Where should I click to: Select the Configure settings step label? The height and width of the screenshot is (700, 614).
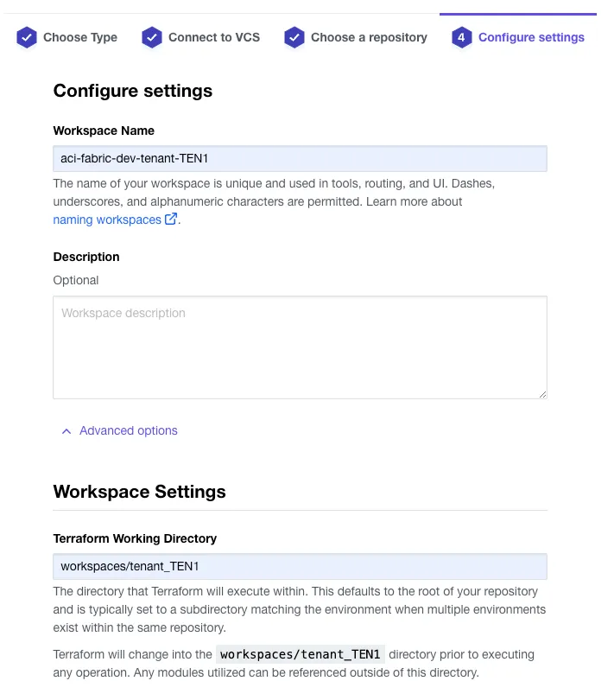(531, 37)
